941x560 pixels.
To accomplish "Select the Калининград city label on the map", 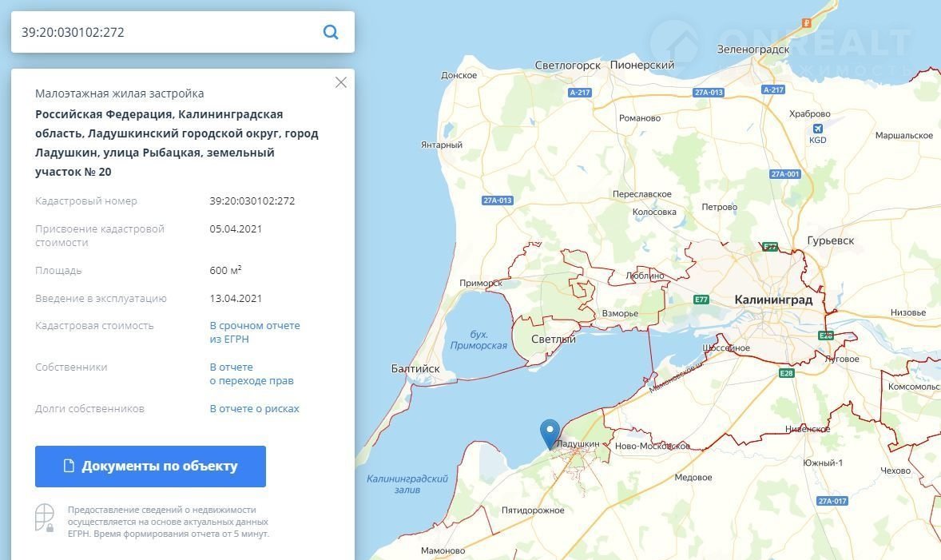I will pos(772,300).
